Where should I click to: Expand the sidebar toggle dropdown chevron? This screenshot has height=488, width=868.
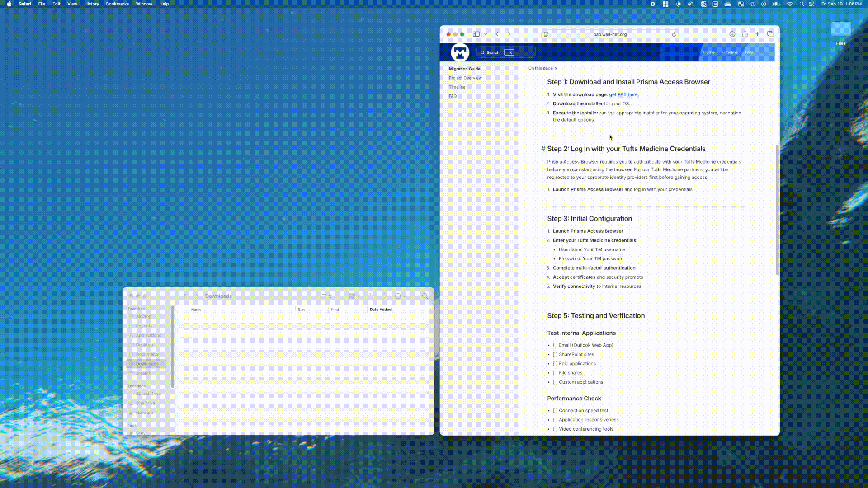[x=486, y=34]
